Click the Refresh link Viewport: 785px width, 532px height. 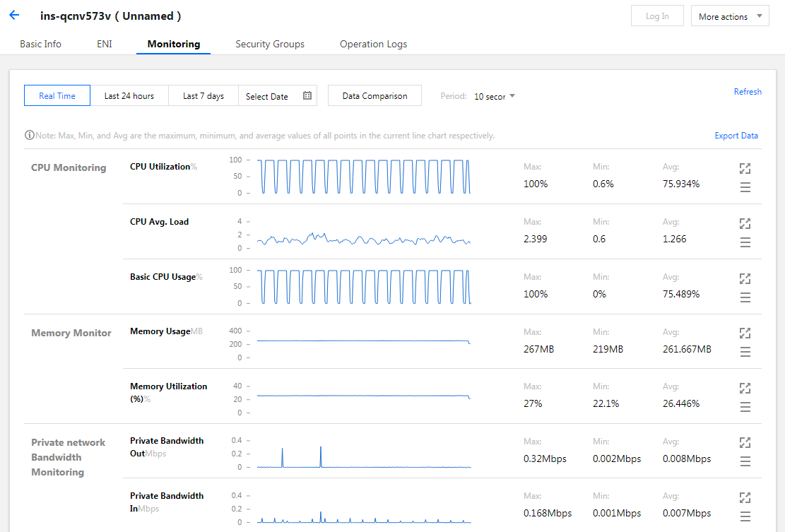[x=748, y=92]
